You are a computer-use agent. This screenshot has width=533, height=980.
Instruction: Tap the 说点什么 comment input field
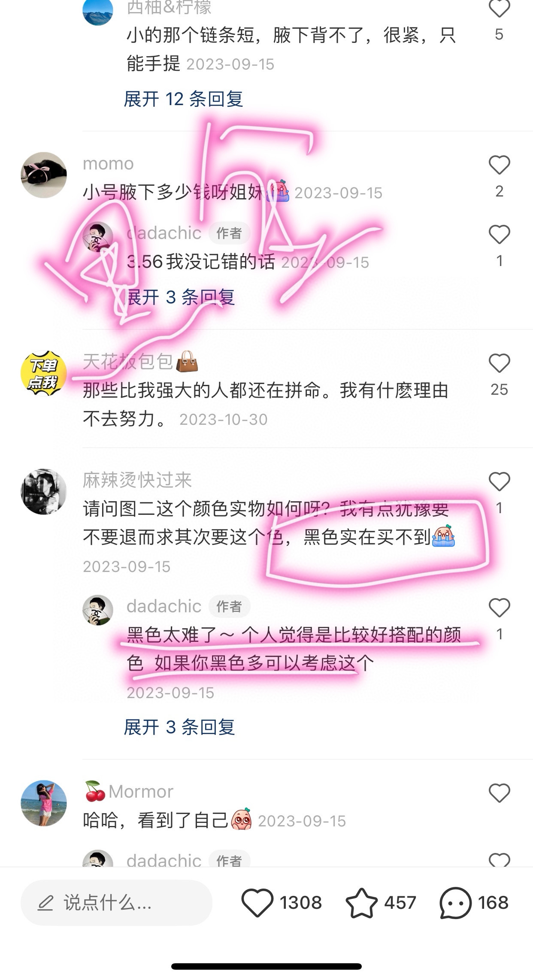116,903
